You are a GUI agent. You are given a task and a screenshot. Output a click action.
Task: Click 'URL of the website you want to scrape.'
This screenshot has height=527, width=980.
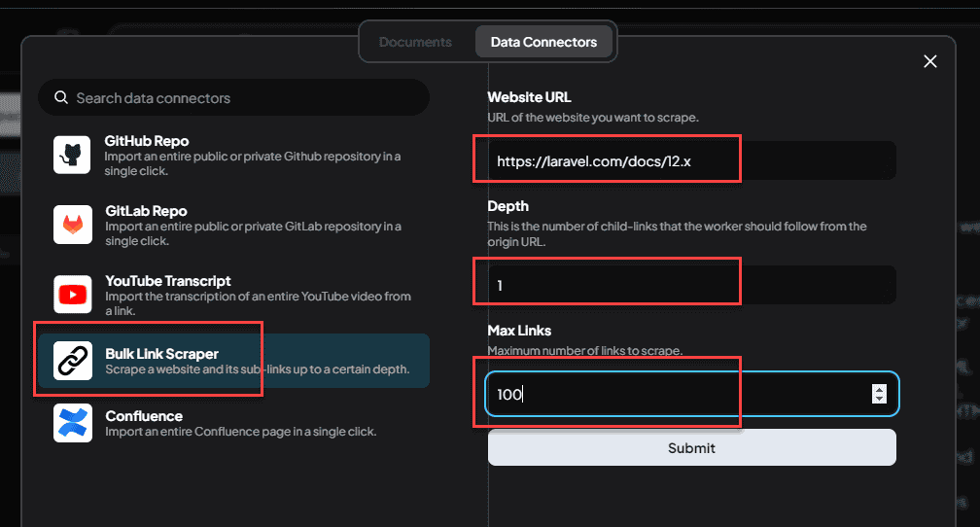pyautogui.click(x=593, y=117)
